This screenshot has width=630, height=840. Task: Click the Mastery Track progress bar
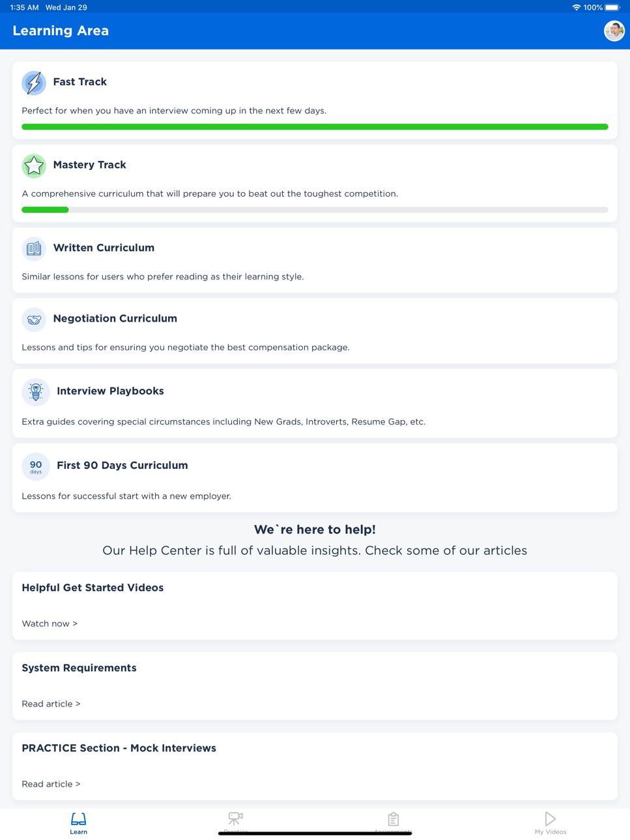[315, 210]
